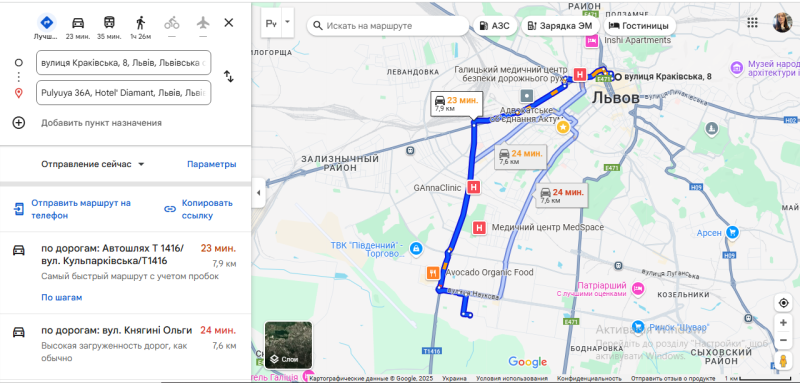800x383 pixels.
Task: Open 'Слои' map layers thumbnail
Action: click(x=288, y=345)
